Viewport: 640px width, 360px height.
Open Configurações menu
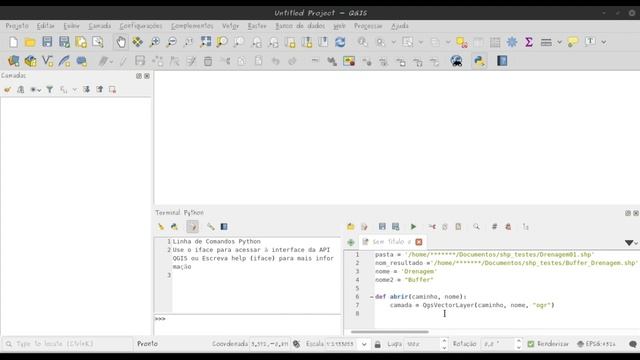click(x=141, y=26)
